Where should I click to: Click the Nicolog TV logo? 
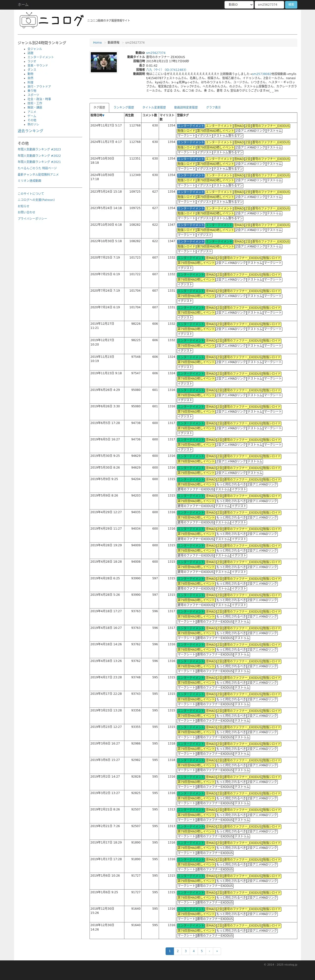pos(52,20)
